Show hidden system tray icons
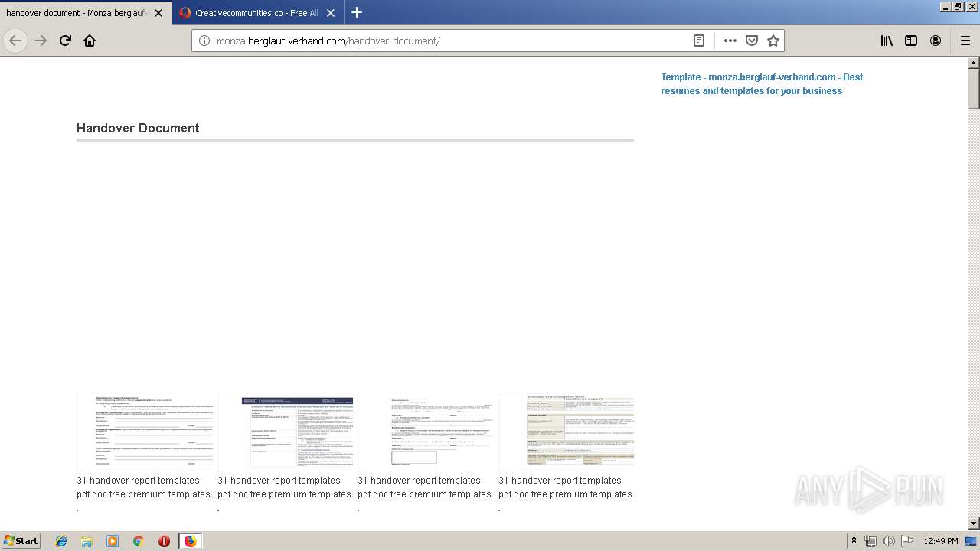The image size is (980, 551). click(854, 540)
